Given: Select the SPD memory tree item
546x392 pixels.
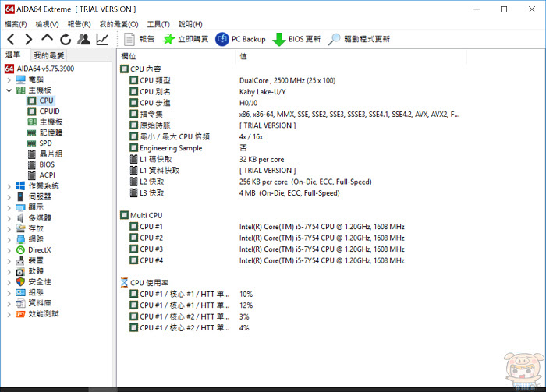Looking at the screenshot, I should click(40, 143).
